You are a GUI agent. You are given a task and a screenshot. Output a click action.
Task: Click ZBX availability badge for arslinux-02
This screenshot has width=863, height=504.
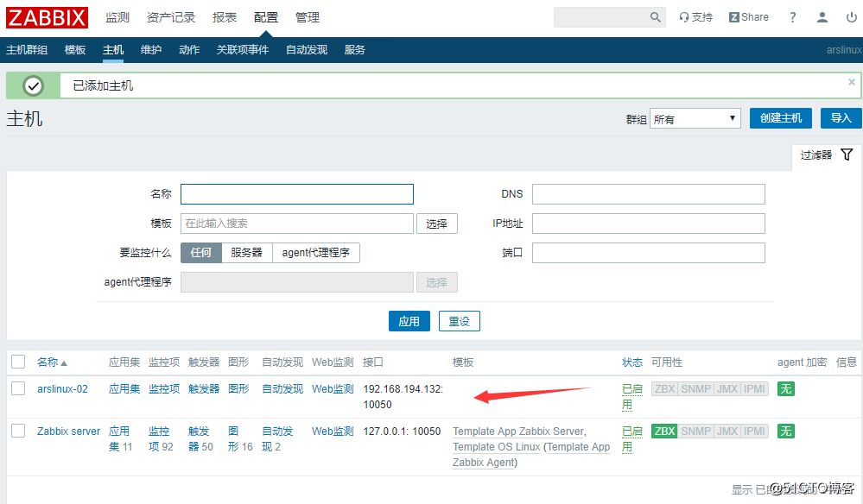[664, 389]
